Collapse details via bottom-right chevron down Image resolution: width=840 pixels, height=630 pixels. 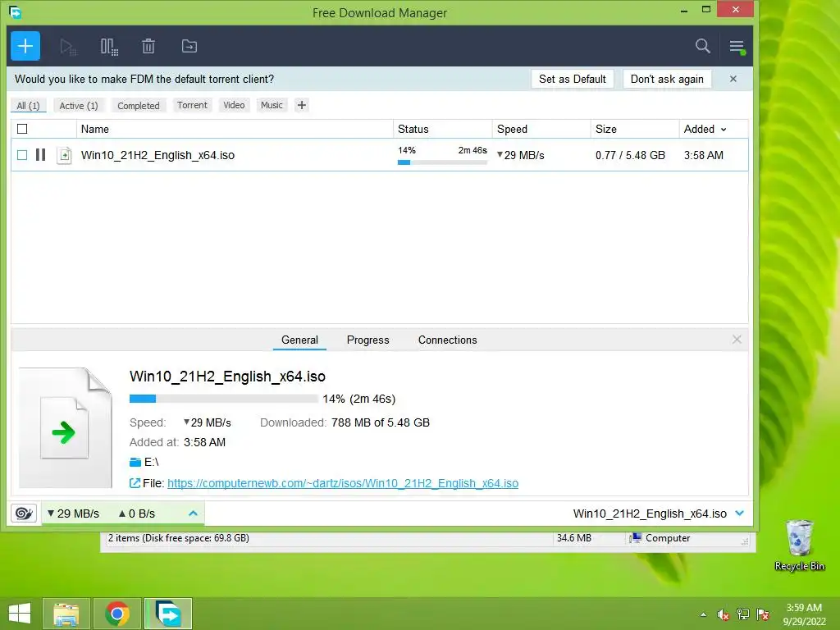740,514
